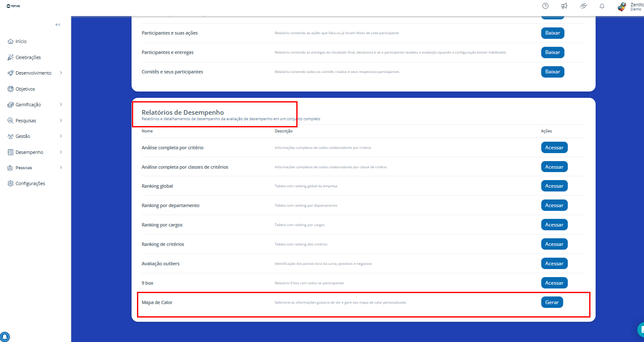644x342 pixels.
Task: Click description 'Tabela com ranking dos critérios'
Action: click(301, 244)
